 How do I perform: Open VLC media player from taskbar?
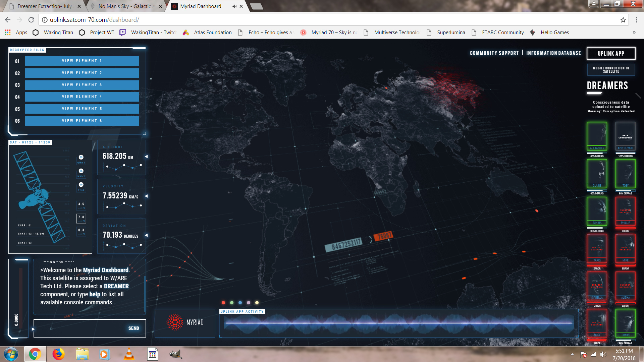tap(129, 354)
